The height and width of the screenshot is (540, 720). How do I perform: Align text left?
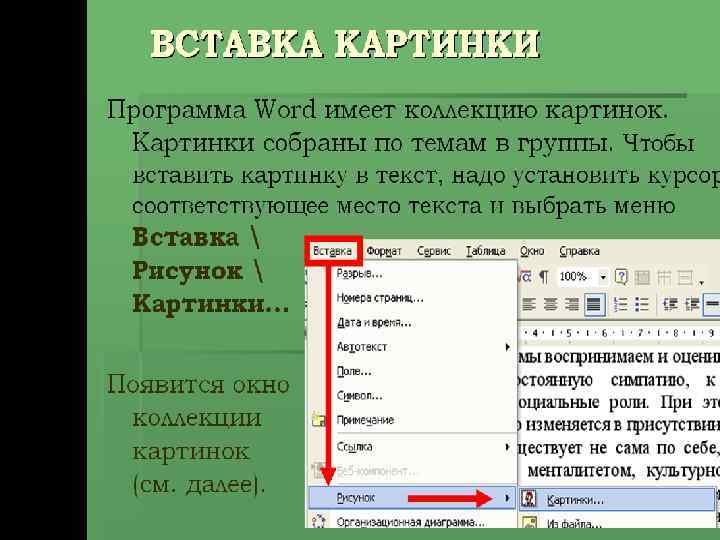coord(529,304)
